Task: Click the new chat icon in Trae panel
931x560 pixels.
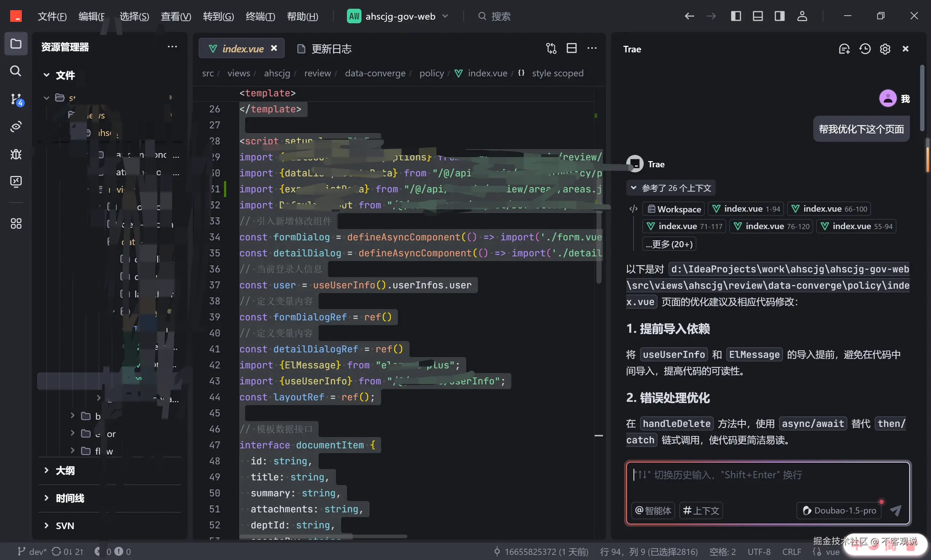Action: click(x=844, y=49)
